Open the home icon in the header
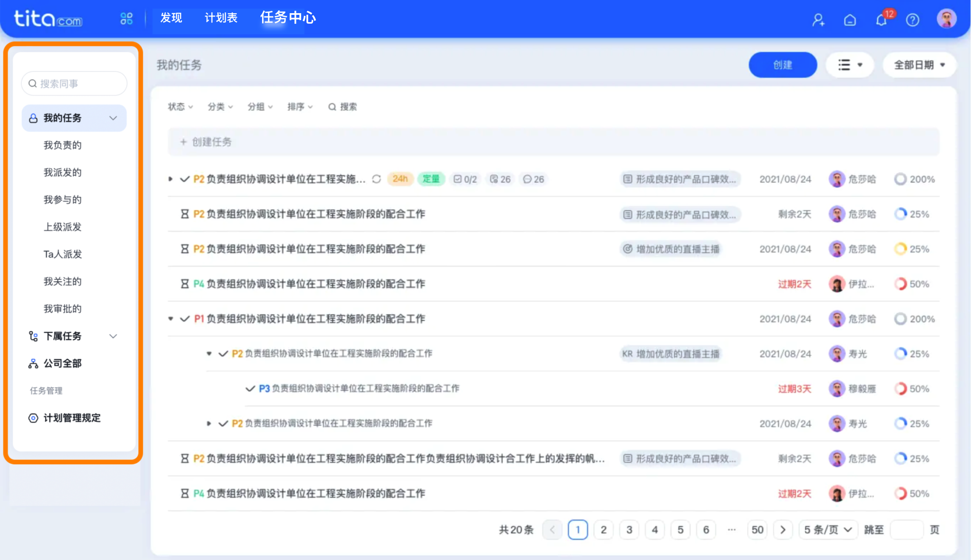 [x=850, y=20]
